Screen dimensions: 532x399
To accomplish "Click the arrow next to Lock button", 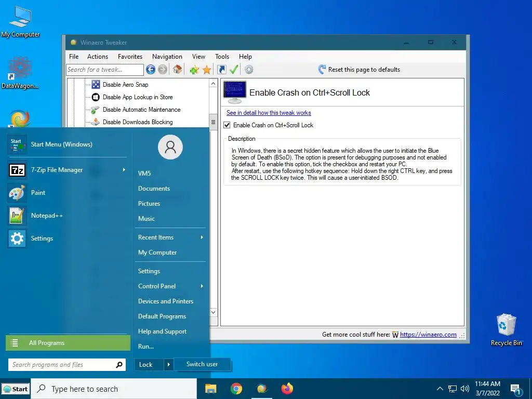I will (x=169, y=365).
